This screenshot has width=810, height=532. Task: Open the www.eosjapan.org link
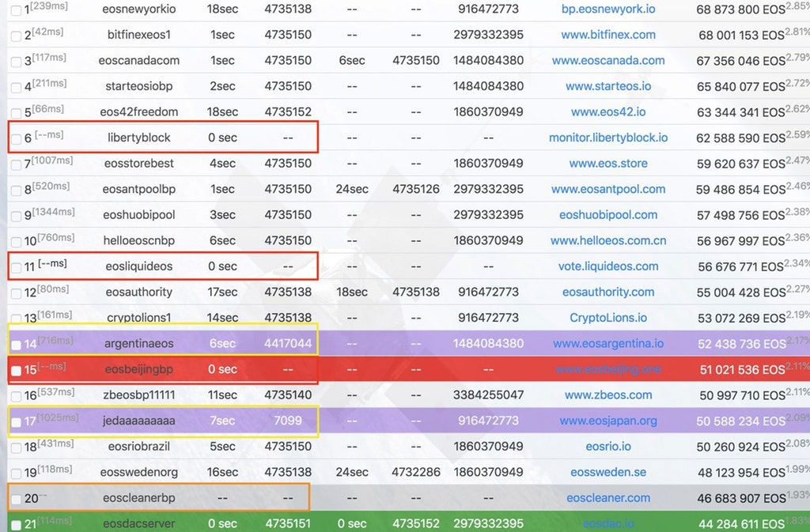[608, 421]
